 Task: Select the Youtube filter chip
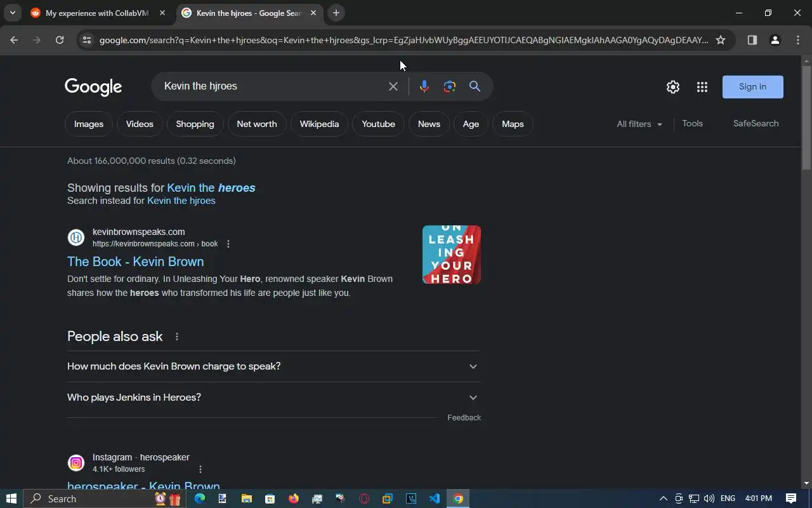click(x=378, y=124)
